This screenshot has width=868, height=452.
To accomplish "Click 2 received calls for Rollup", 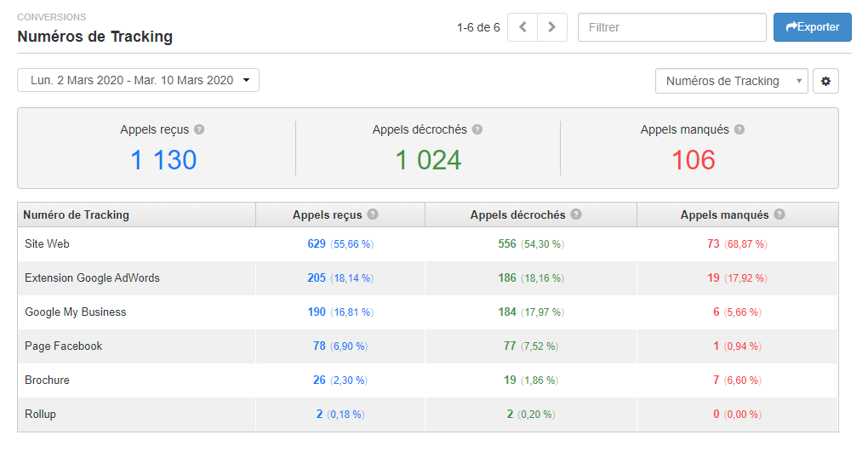I will (x=319, y=414).
